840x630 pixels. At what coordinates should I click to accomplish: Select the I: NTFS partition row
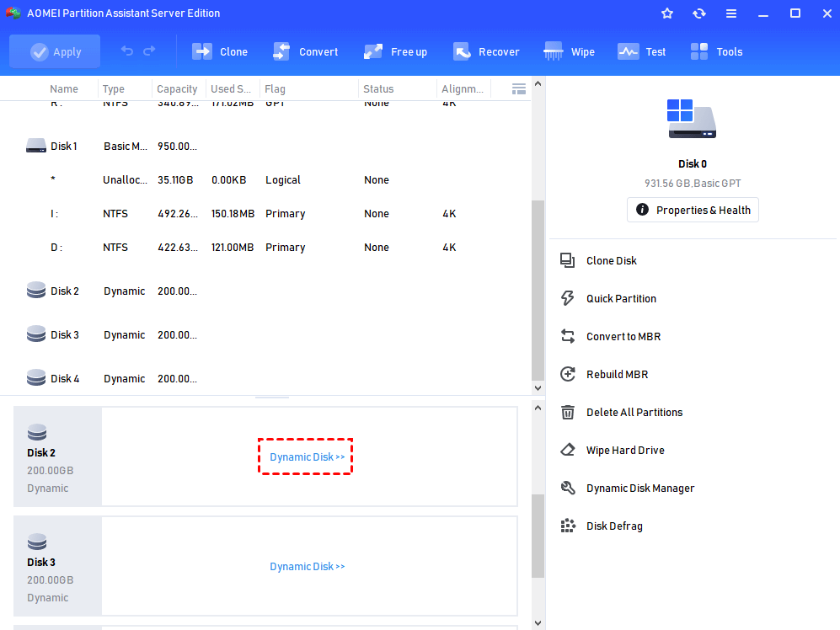(x=265, y=214)
